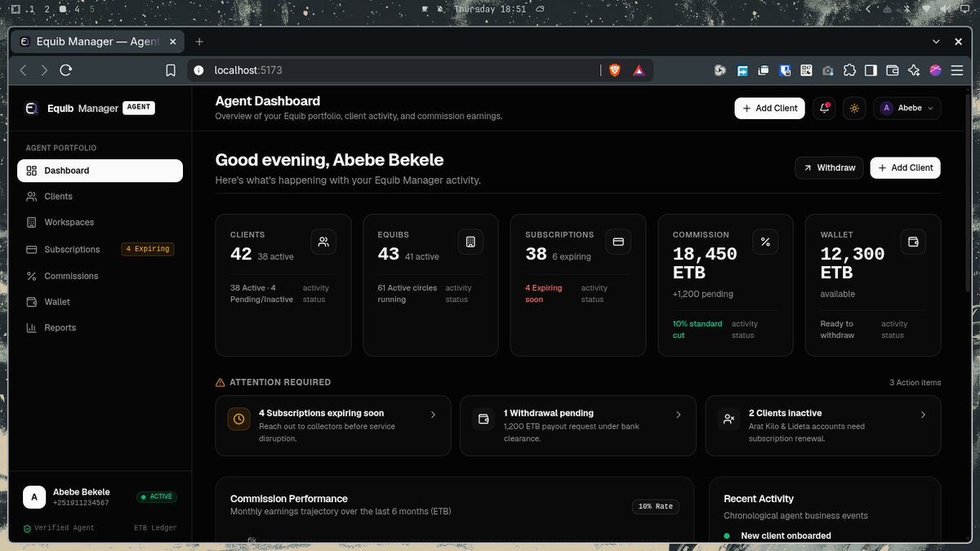The height and width of the screenshot is (551, 980).
Task: Expand chevron on Subscriptions expiring soon alert
Action: [433, 415]
